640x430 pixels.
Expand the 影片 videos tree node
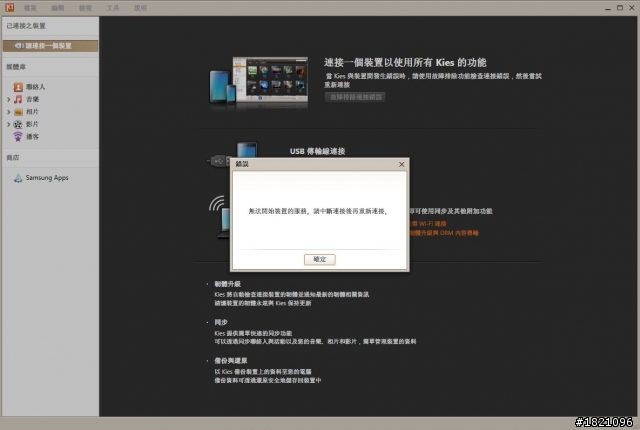(x=9, y=124)
